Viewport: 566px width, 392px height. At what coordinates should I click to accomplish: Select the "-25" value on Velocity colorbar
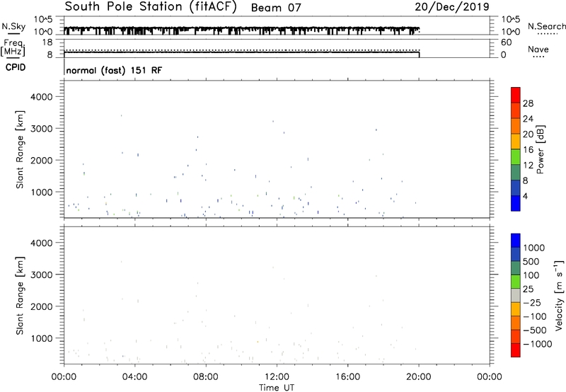532,302
